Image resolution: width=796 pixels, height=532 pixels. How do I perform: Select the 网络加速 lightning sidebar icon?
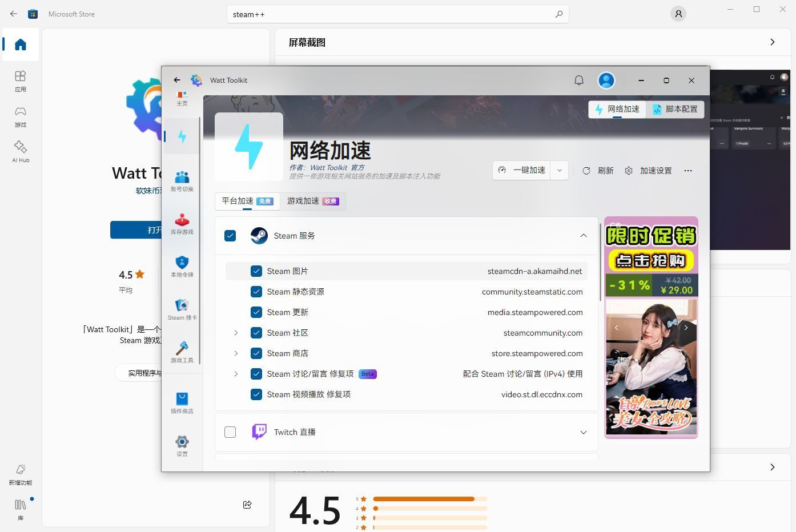click(x=182, y=136)
